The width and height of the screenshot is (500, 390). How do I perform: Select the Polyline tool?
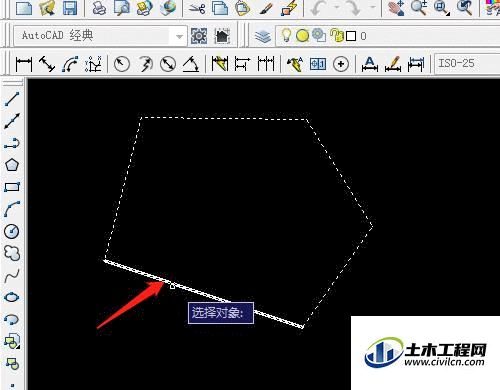tap(12, 143)
